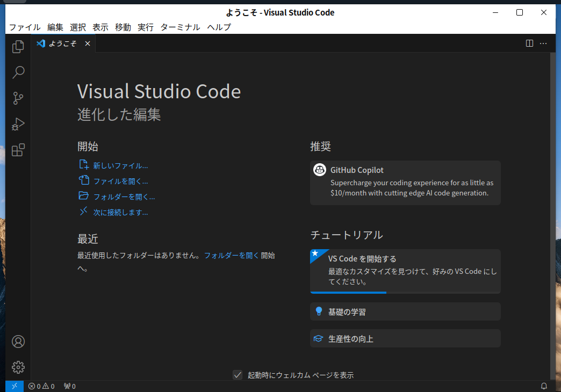Show errors and warnings from status bar
The height and width of the screenshot is (392, 561).
[x=41, y=386]
